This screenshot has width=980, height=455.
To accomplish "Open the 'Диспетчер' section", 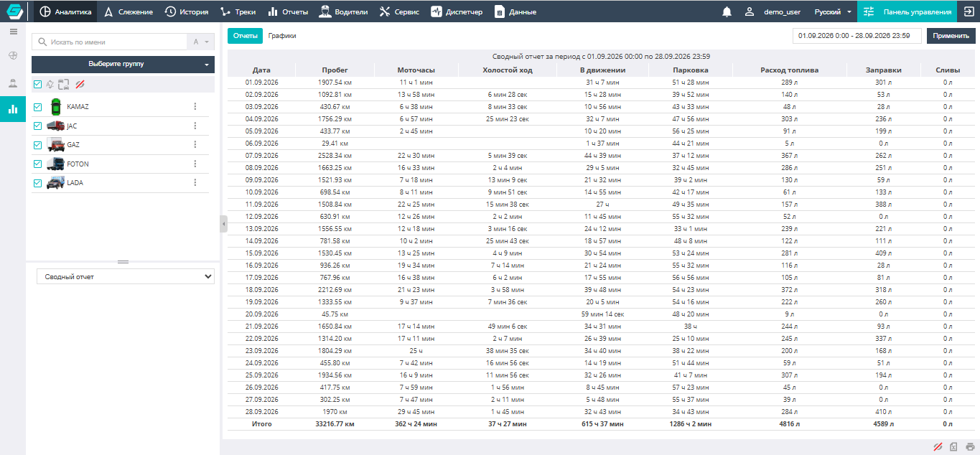I will tap(457, 11).
